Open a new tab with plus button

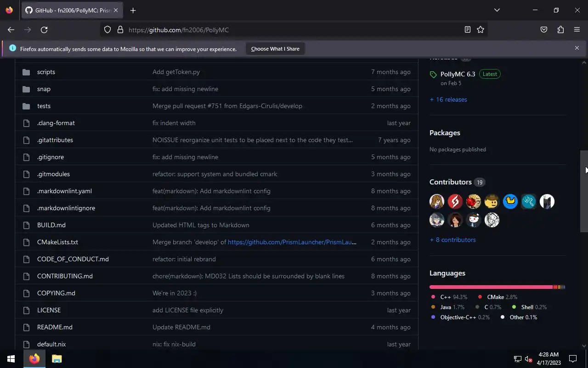(133, 10)
